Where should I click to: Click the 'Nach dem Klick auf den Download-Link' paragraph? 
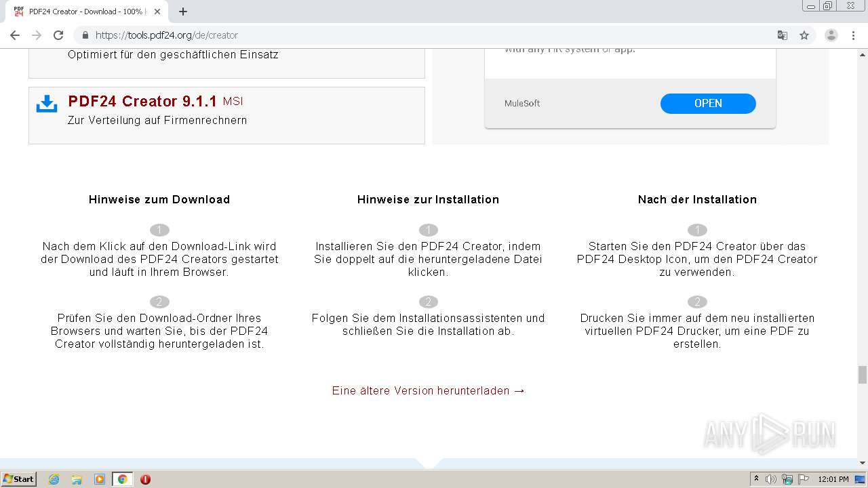[x=159, y=259]
